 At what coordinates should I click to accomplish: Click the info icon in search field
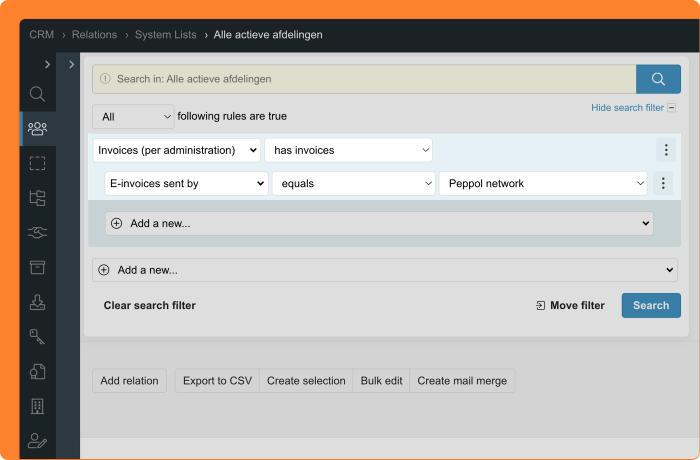[105, 79]
